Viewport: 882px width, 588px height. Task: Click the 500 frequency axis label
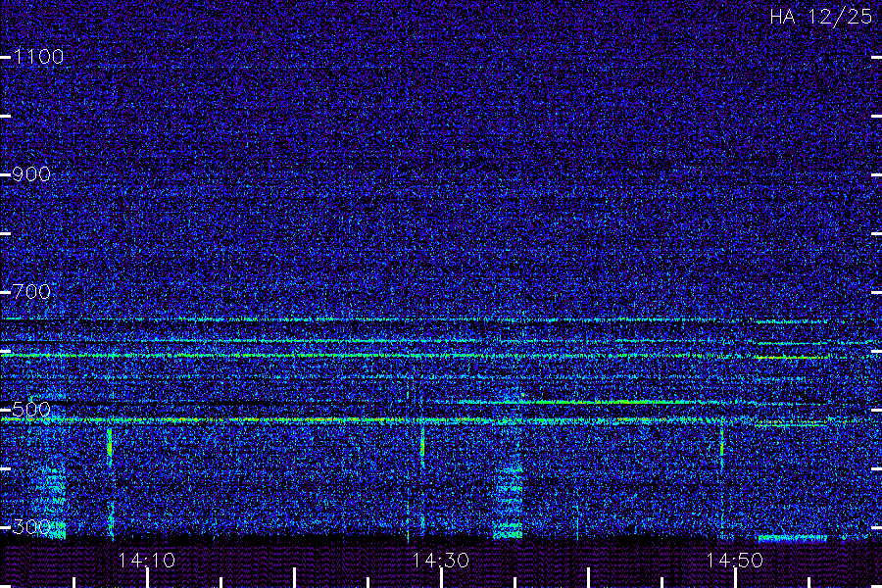coord(32,410)
